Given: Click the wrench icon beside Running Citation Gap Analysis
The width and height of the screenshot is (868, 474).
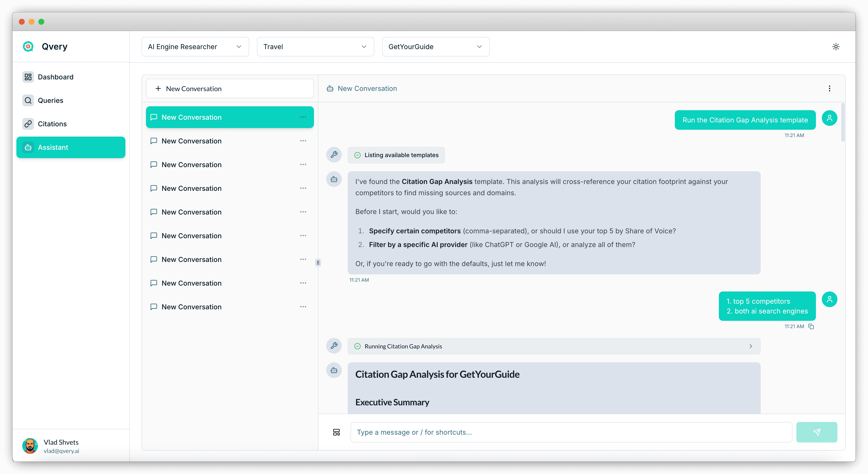Looking at the screenshot, I should tap(334, 346).
